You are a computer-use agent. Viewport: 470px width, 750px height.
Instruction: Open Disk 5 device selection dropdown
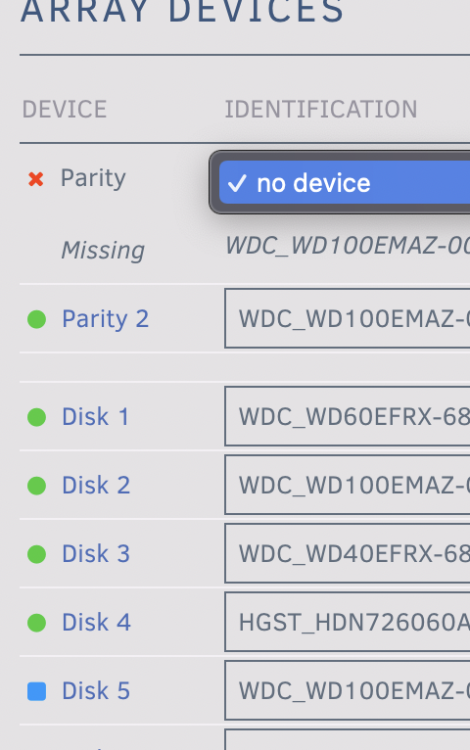tap(347, 690)
